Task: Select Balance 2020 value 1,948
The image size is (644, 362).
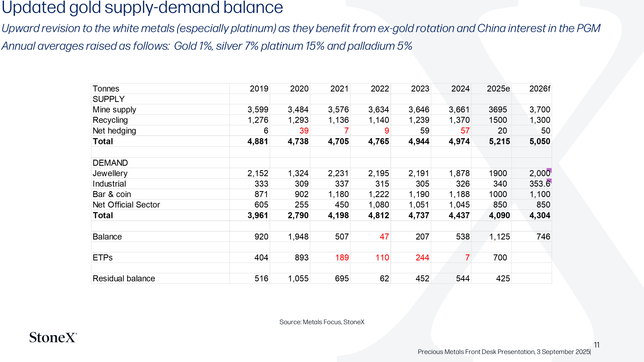Action: point(298,237)
